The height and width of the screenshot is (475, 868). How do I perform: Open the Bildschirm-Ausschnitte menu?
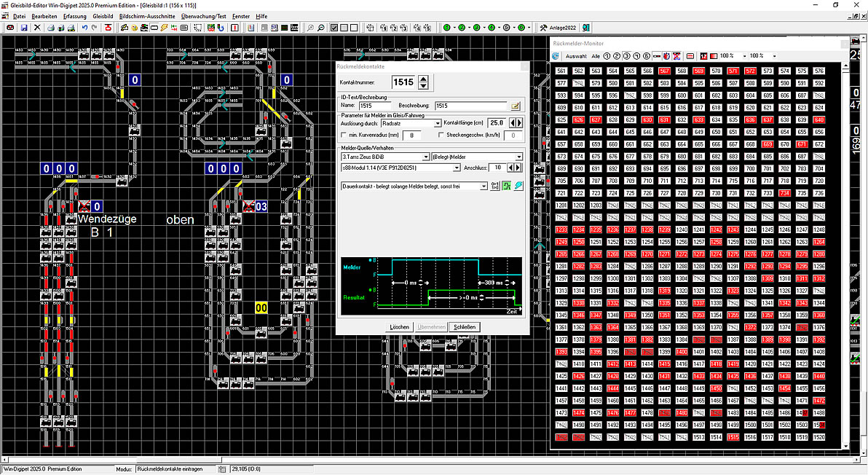[146, 15]
